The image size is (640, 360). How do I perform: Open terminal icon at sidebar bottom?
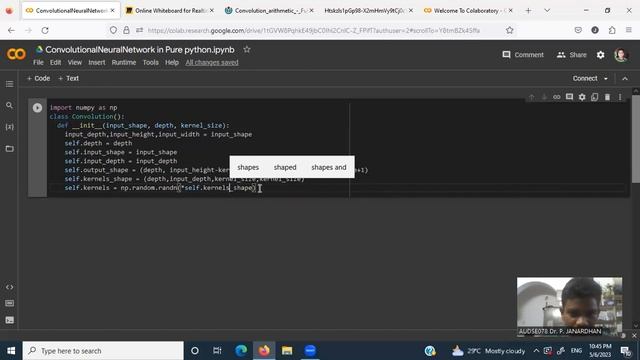point(9,320)
